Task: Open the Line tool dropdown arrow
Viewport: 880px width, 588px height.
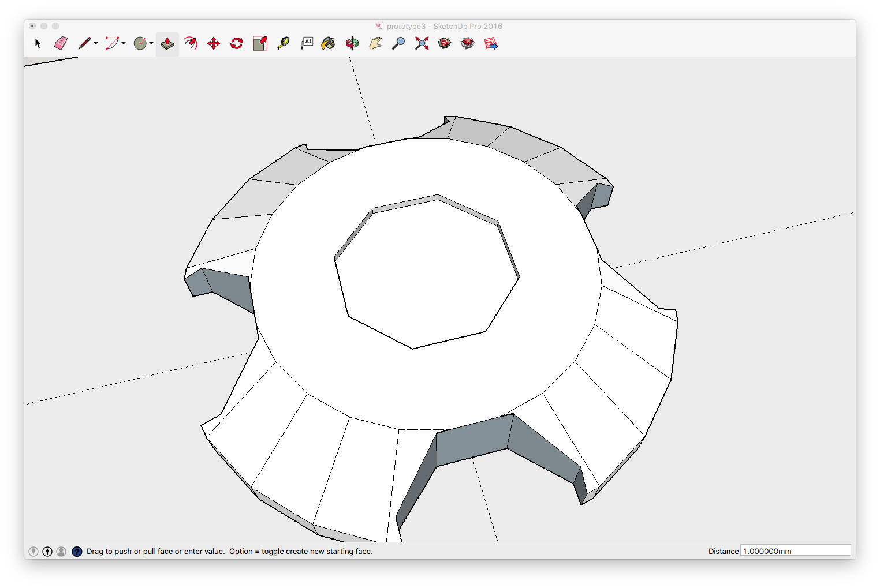Action: (96, 43)
